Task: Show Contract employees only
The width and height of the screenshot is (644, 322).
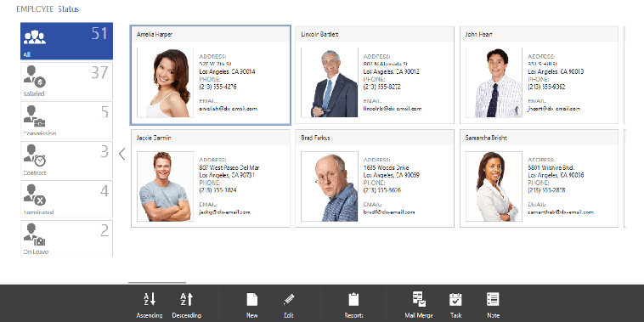Action: [x=66, y=160]
